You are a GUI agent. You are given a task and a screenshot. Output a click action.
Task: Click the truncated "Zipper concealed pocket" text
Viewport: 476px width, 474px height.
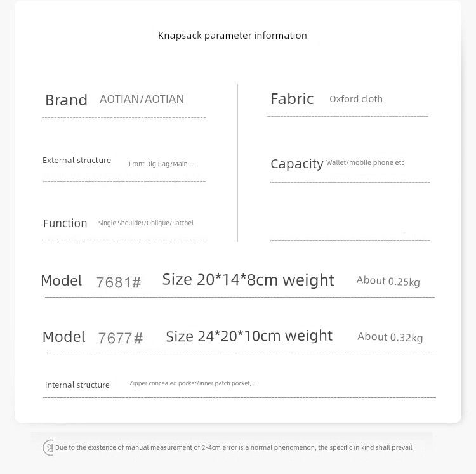[194, 383]
